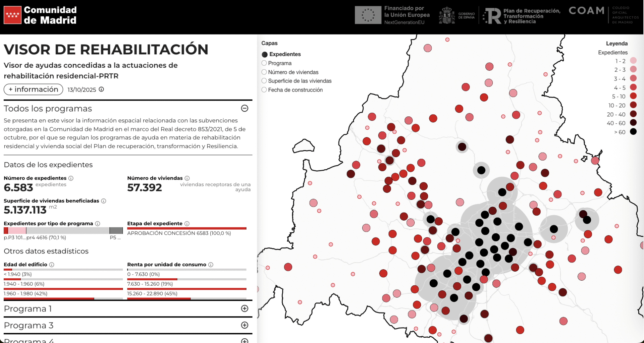Click the black > 60 legend swatch
The image size is (644, 343).
tap(633, 132)
